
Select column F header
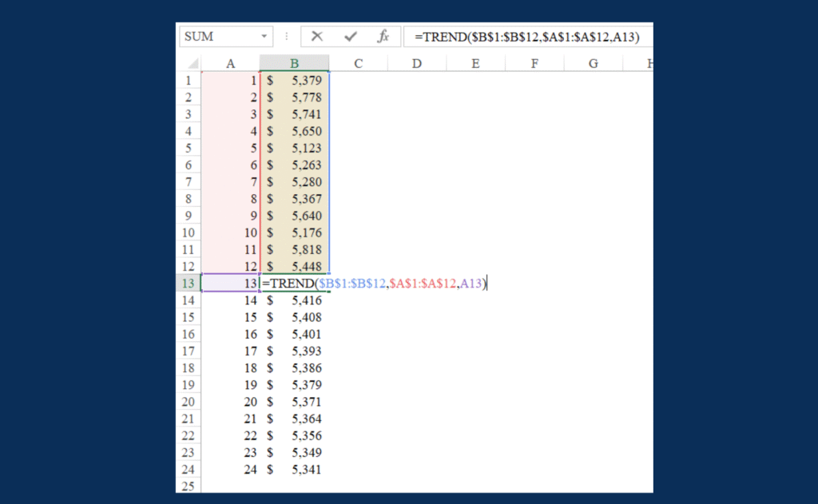point(534,62)
